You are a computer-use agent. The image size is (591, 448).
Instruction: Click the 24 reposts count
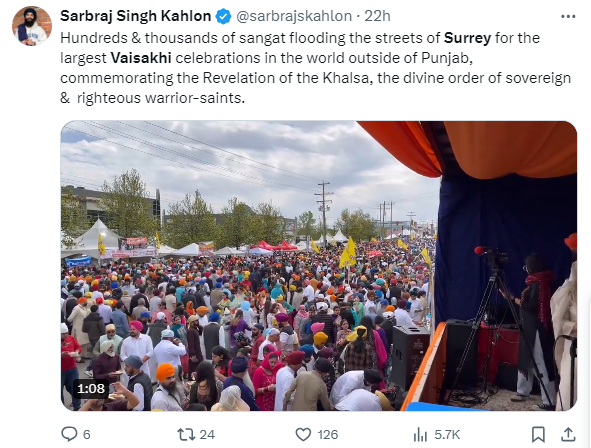[207, 435]
